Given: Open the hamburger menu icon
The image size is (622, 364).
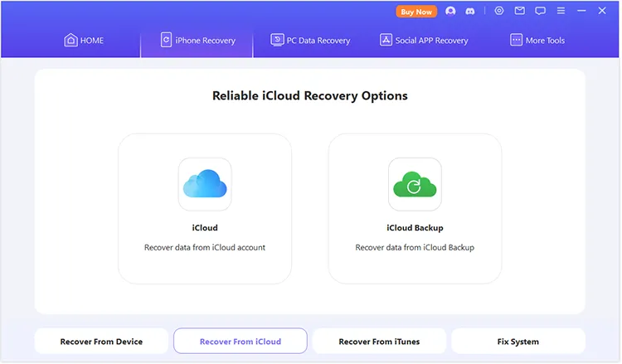Looking at the screenshot, I should point(561,11).
